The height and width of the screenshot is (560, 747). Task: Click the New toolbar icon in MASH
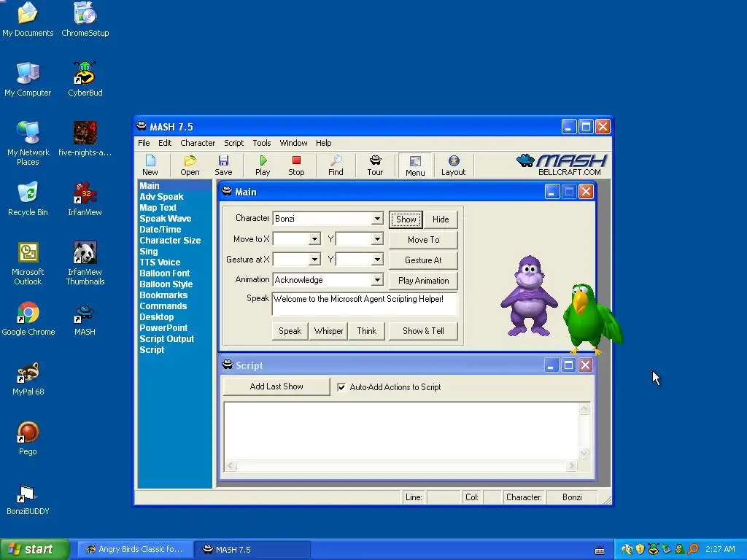click(x=150, y=166)
